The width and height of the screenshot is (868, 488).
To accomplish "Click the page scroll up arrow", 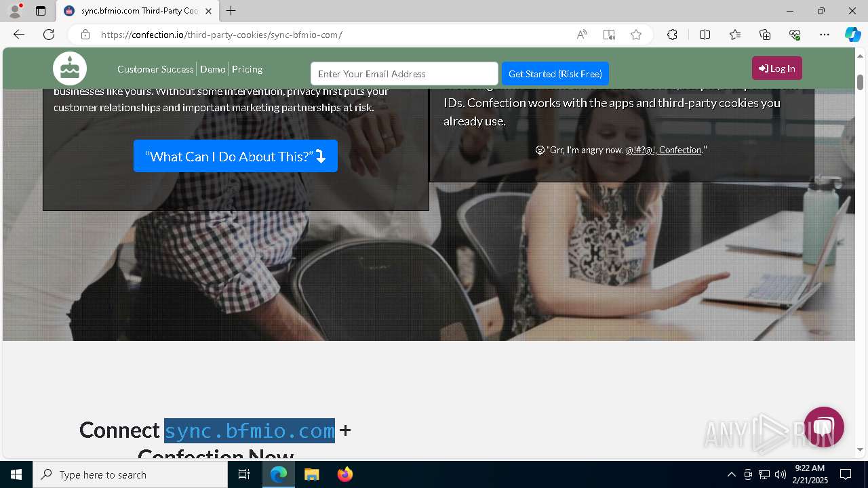I will tap(860, 56).
